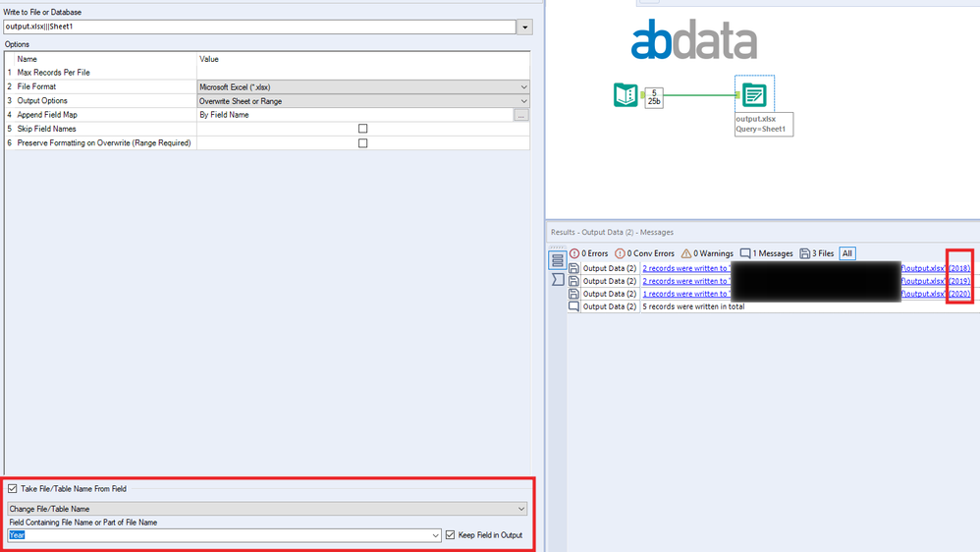Select the Output Data tool on the canvas

754,95
